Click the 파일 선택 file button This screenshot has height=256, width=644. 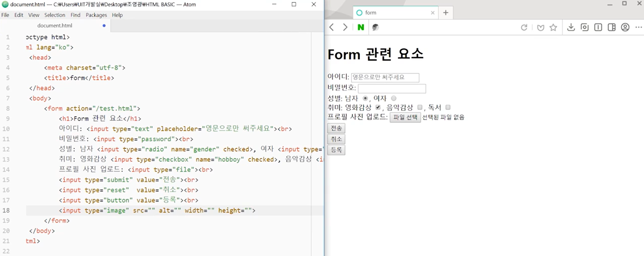point(405,117)
